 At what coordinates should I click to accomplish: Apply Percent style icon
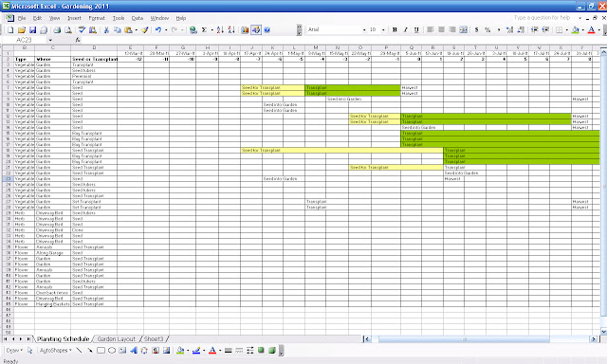(487, 29)
